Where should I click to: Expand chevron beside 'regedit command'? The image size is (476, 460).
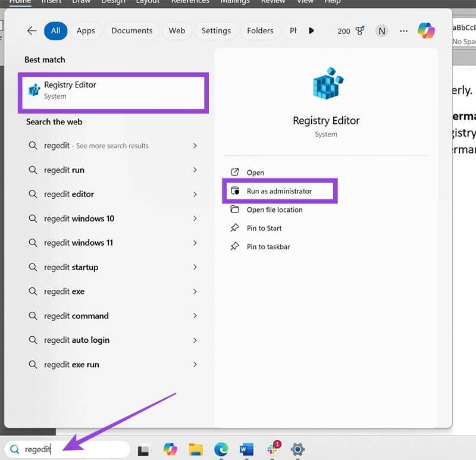point(195,316)
